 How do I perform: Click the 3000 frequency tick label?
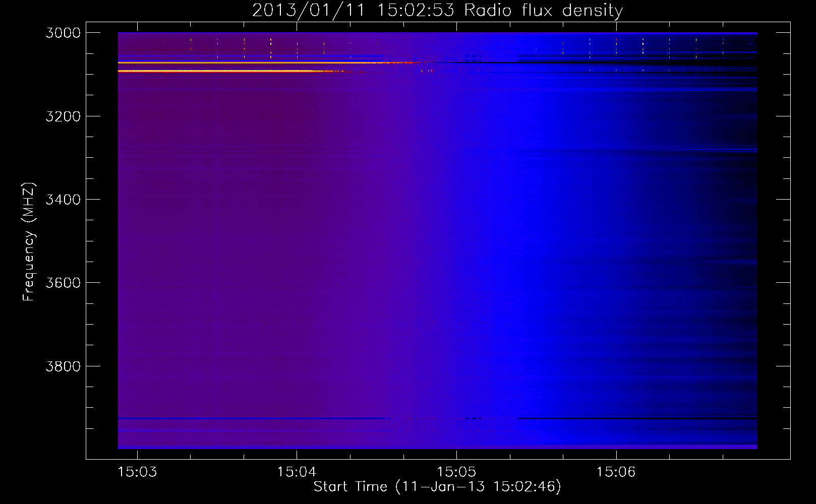63,33
